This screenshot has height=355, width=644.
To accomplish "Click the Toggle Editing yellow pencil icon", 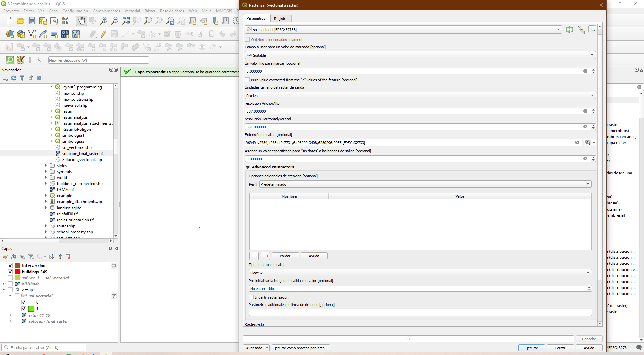I will (x=103, y=34).
